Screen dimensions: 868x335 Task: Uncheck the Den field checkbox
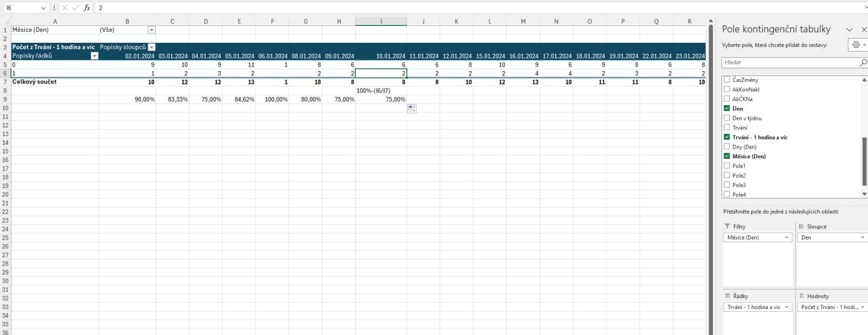[727, 108]
